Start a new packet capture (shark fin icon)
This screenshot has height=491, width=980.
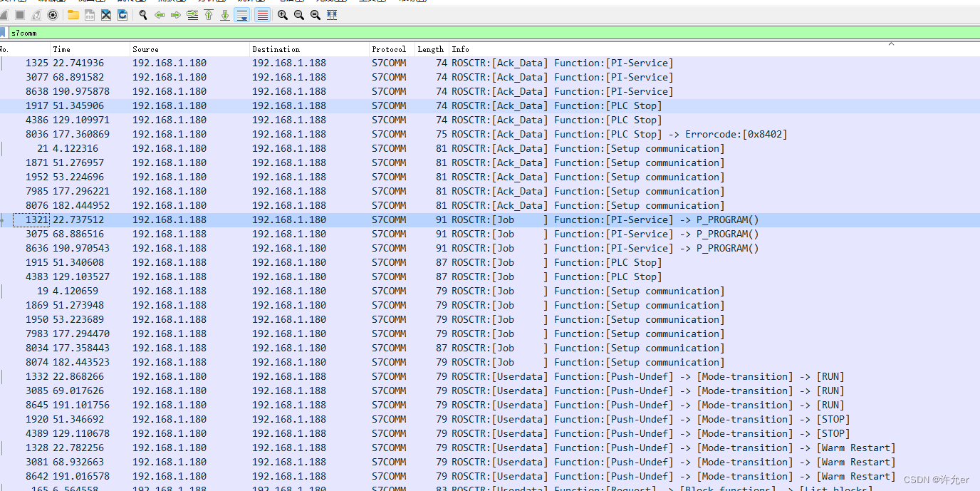coord(4,14)
